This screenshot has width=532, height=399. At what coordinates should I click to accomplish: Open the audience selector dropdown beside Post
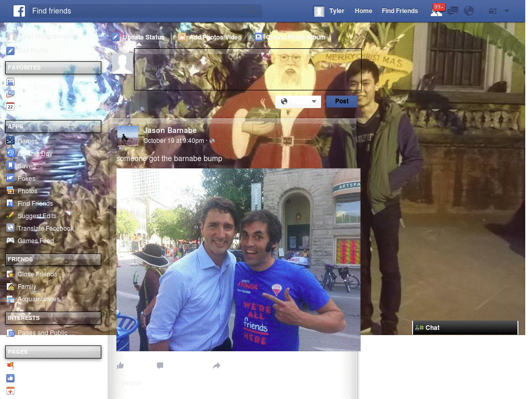click(298, 101)
